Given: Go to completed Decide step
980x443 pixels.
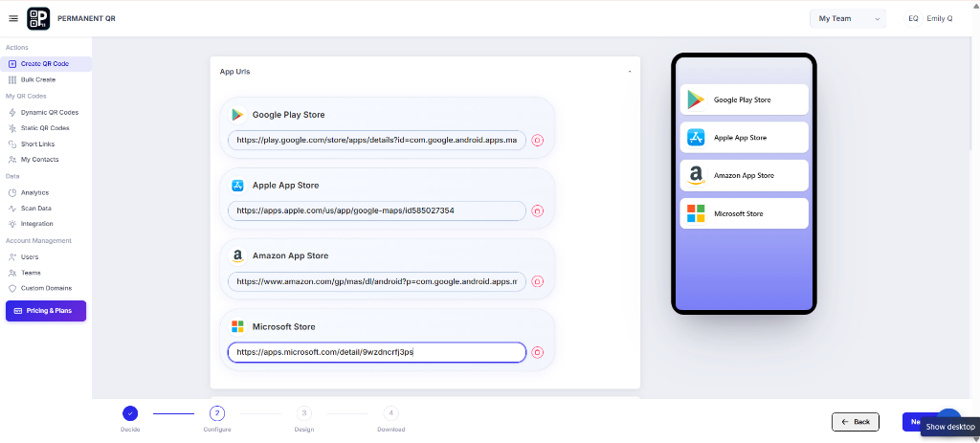Looking at the screenshot, I should (130, 413).
